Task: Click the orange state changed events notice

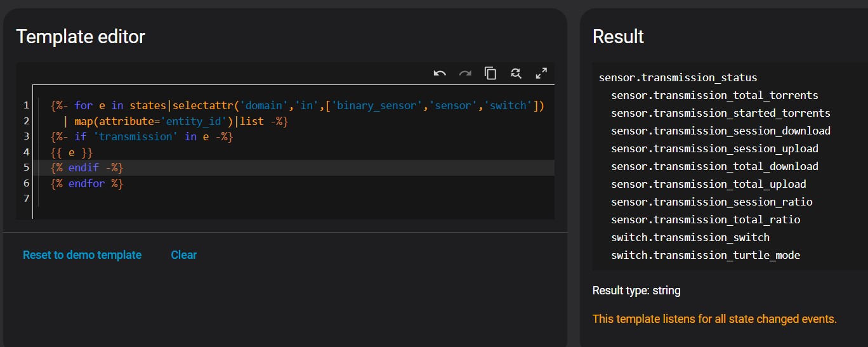Action: point(714,319)
